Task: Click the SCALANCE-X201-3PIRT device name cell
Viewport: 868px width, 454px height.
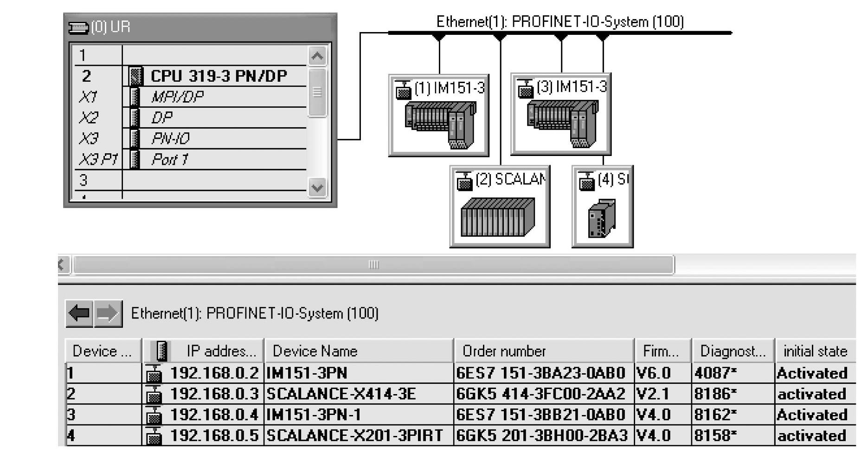Action: [359, 436]
